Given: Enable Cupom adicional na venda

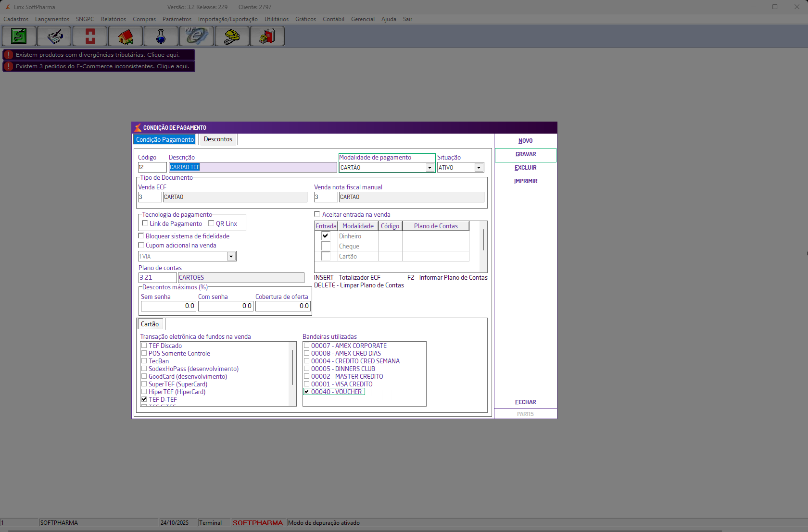Looking at the screenshot, I should [x=141, y=245].
